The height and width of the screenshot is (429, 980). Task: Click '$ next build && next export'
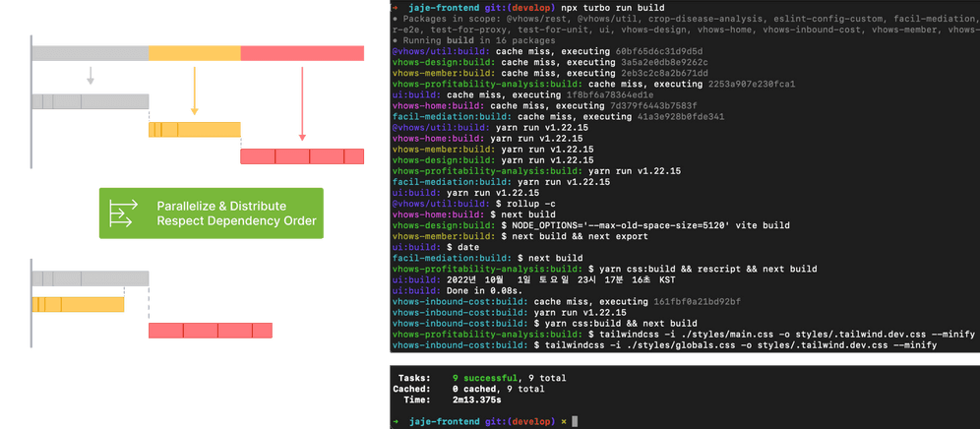click(577, 236)
